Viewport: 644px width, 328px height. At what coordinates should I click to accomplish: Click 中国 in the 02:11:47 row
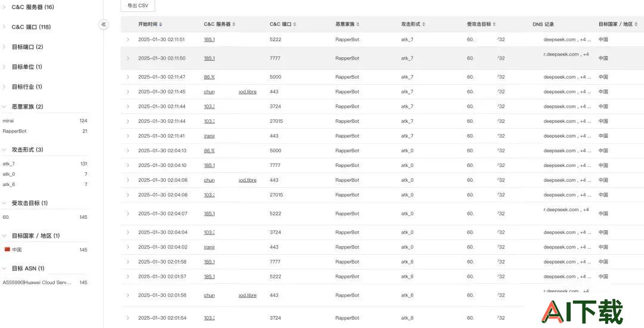[603, 77]
